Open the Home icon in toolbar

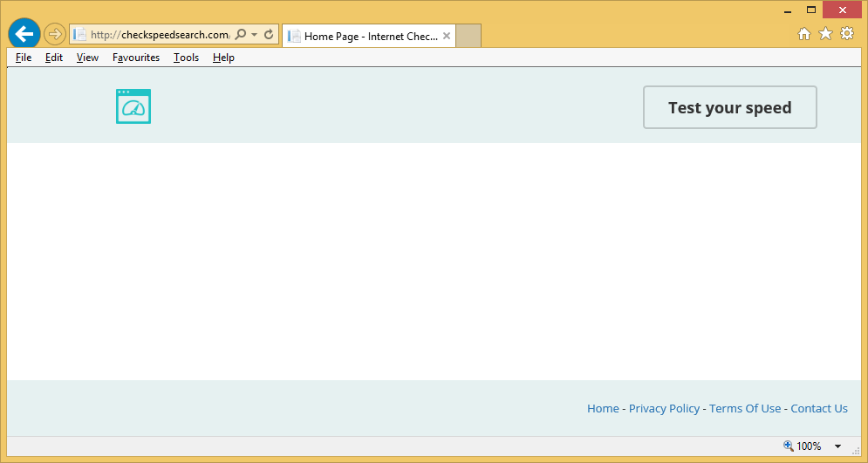[804, 34]
